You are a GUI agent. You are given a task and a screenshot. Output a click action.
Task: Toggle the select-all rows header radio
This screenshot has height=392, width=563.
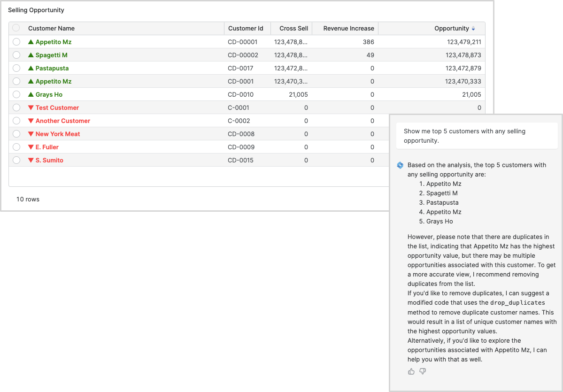(16, 28)
